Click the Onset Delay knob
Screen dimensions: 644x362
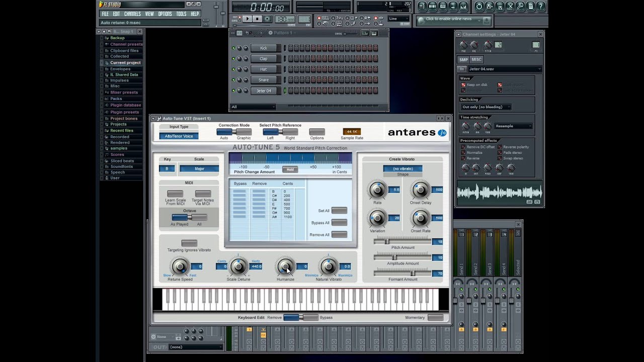(420, 190)
